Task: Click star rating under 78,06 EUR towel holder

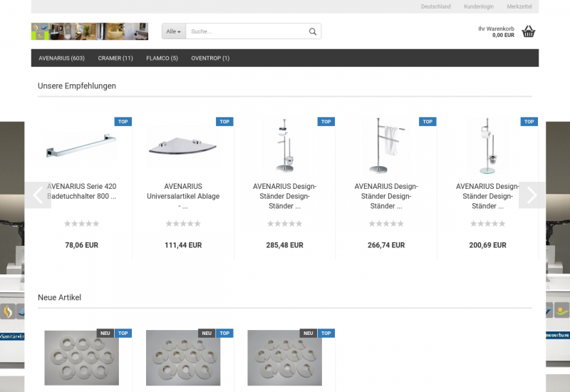Action: coord(81,224)
